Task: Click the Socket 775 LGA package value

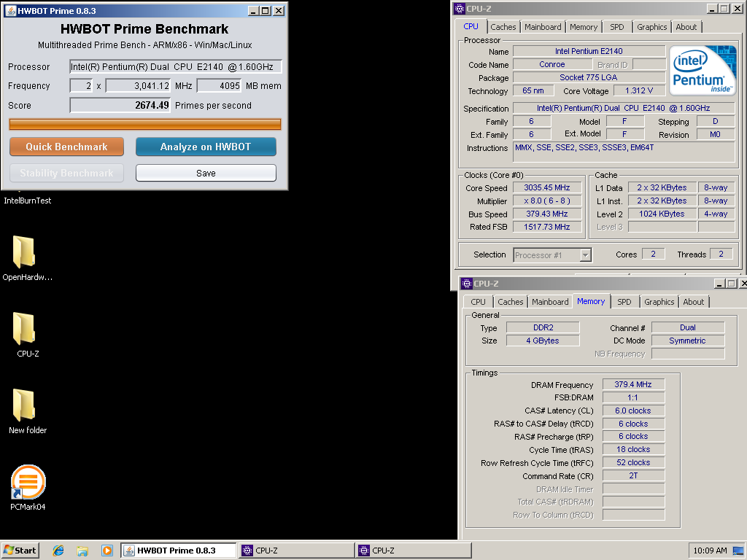Action: (x=589, y=77)
